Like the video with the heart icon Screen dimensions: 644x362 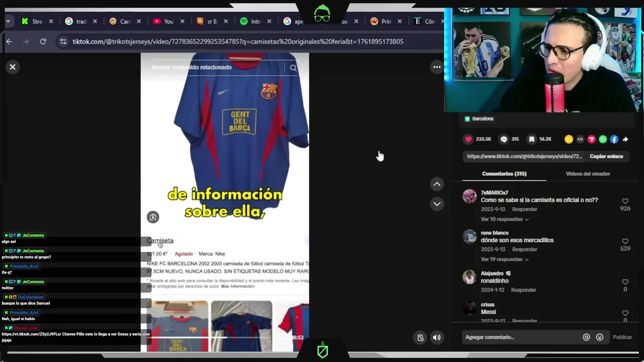(468, 139)
